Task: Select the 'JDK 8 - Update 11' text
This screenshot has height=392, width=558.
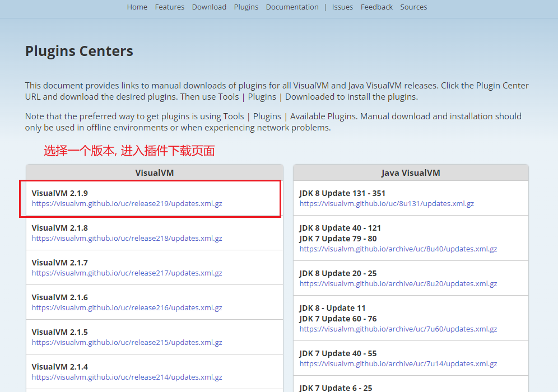Action: pyautogui.click(x=332, y=308)
